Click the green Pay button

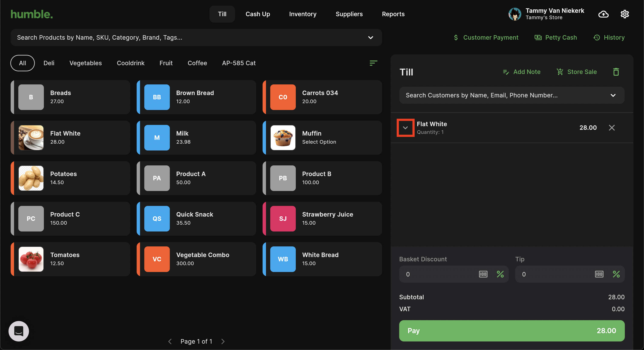(x=512, y=330)
